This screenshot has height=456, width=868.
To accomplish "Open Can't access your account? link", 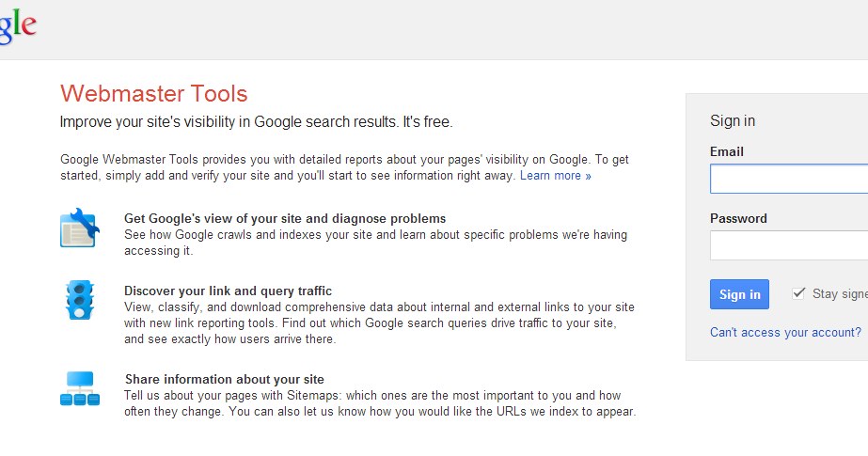I will pyautogui.click(x=785, y=332).
